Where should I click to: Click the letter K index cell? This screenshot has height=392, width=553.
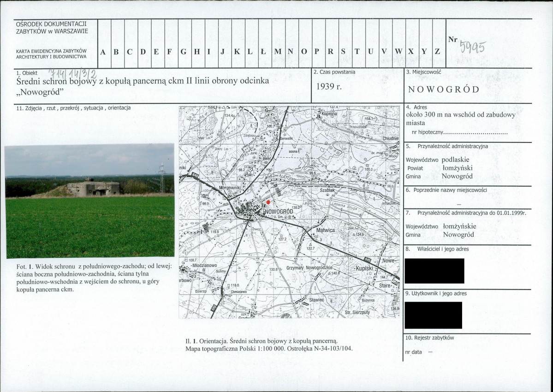pos(238,43)
